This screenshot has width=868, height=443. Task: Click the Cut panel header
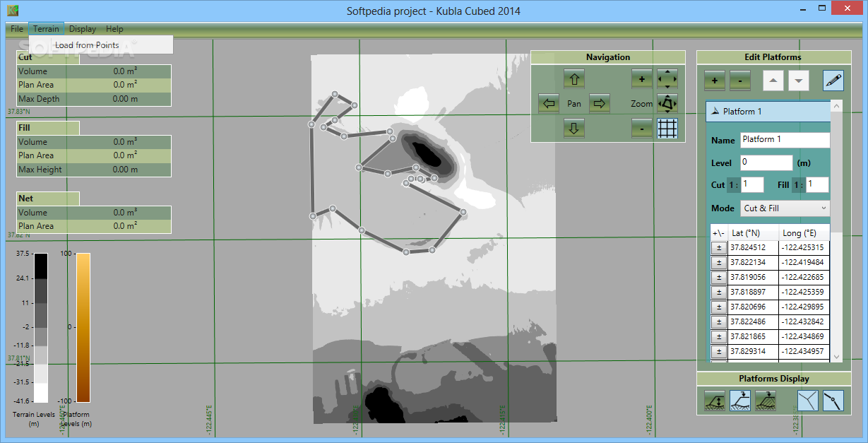click(47, 57)
